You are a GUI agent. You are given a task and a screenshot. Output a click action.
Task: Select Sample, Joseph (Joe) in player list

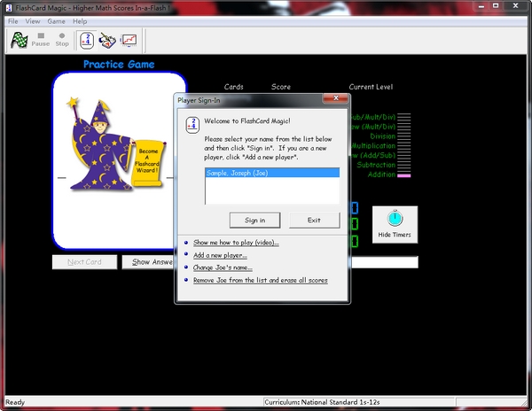(x=272, y=173)
